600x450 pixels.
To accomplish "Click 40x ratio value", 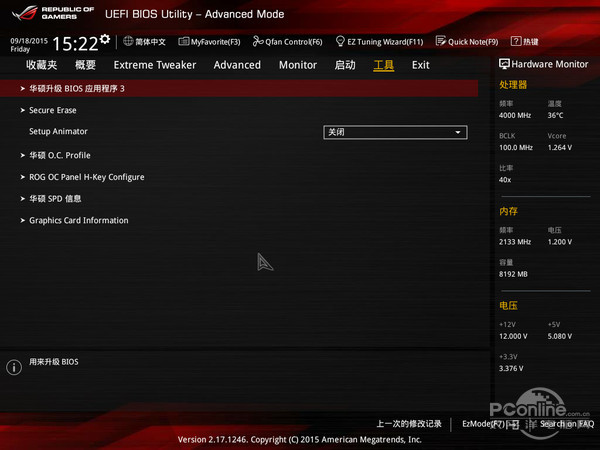I will (505, 180).
